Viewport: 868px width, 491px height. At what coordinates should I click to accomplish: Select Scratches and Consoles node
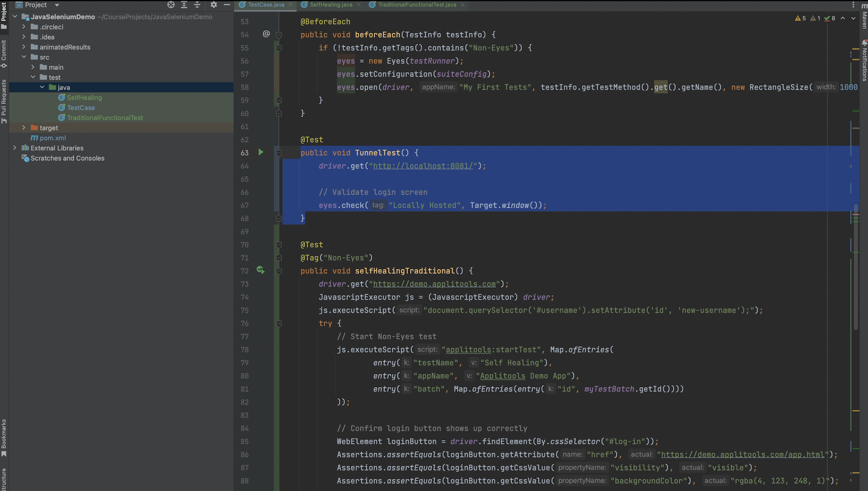click(67, 158)
